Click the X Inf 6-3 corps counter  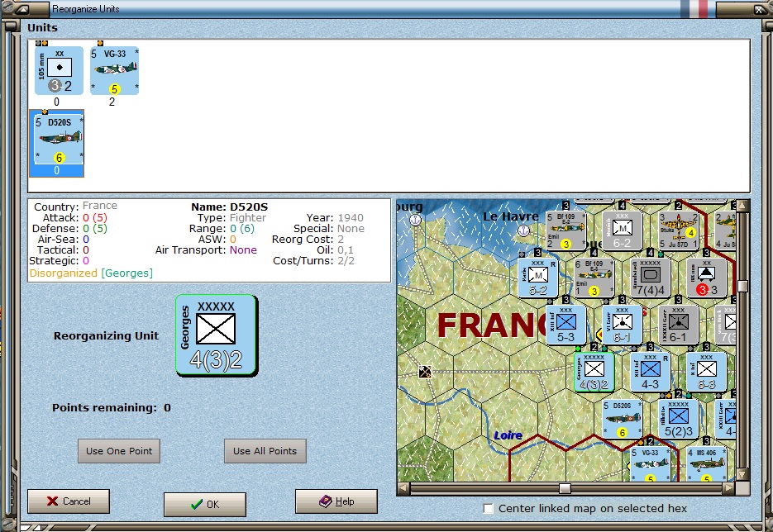point(706,372)
